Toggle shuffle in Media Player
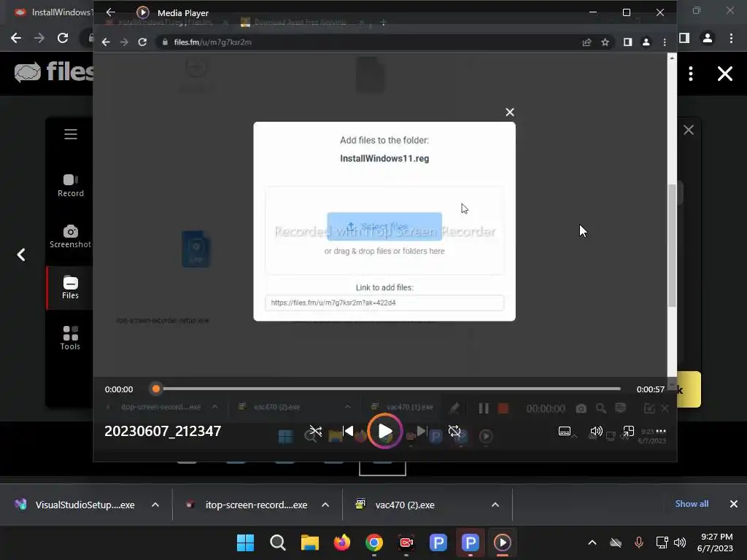747x560 pixels. click(x=315, y=432)
